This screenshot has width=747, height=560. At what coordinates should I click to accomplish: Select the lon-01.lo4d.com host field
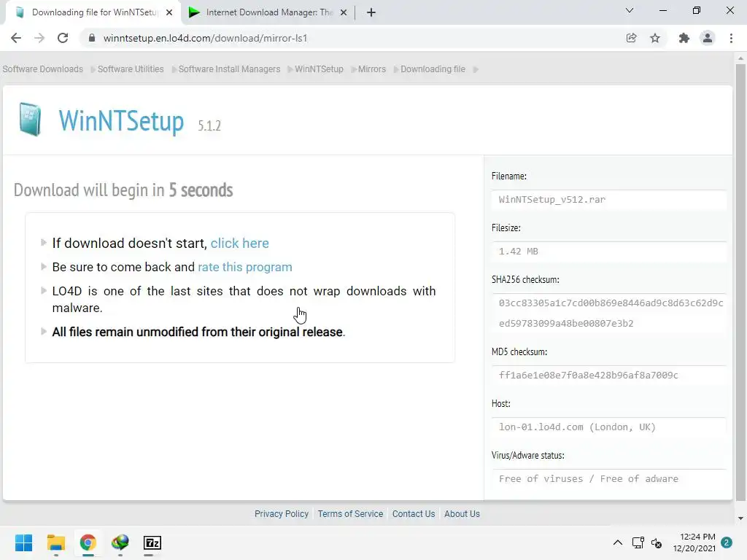click(608, 427)
